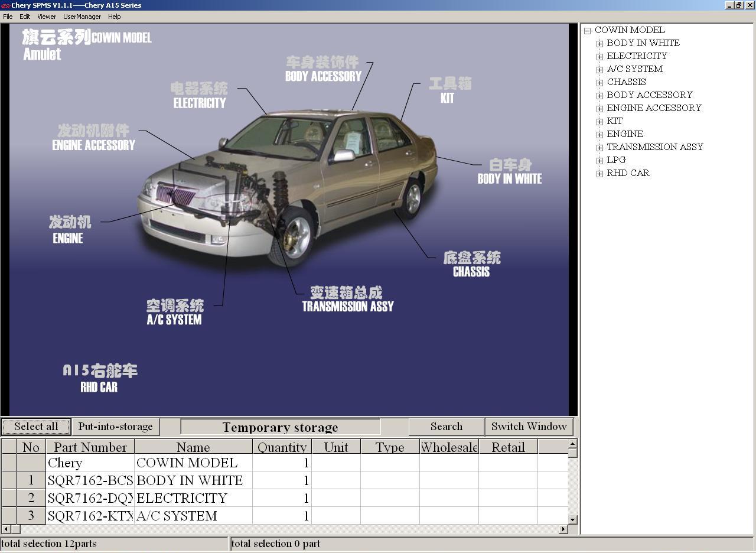756x553 pixels.
Task: Open the Edit menu
Action: coord(25,17)
